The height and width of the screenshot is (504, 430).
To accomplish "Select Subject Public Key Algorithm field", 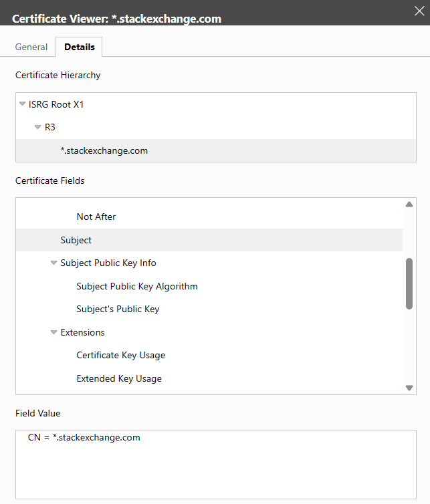I will (x=137, y=286).
